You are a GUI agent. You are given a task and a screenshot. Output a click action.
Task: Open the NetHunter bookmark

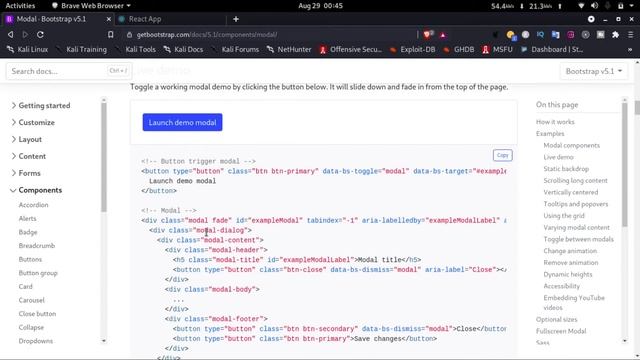tap(289, 49)
